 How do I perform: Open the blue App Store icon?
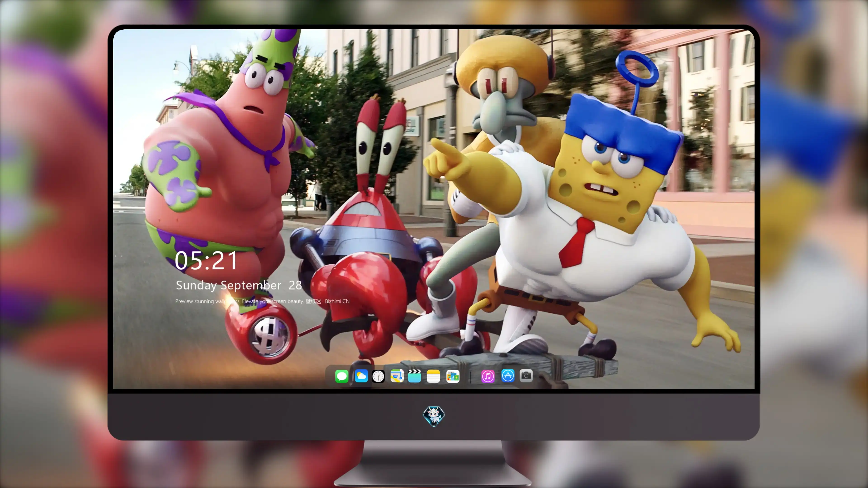[x=508, y=375]
